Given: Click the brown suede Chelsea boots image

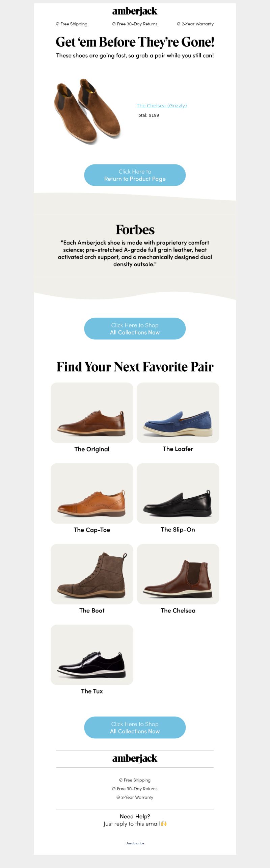Looking at the screenshot, I should point(87,111).
